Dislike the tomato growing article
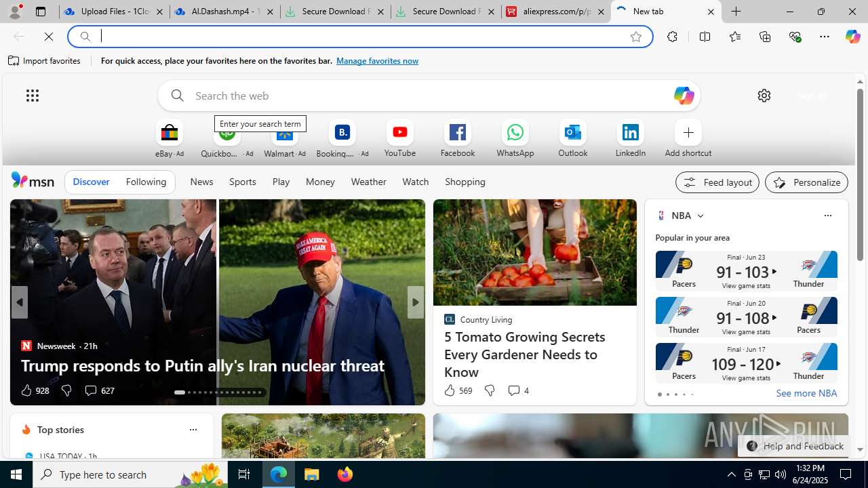868x488 pixels. pos(489,390)
